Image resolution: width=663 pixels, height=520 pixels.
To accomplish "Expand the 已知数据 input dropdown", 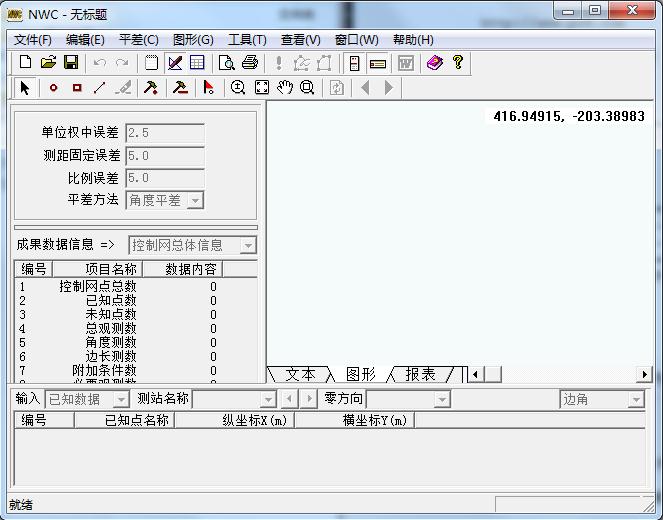I will 121,399.
